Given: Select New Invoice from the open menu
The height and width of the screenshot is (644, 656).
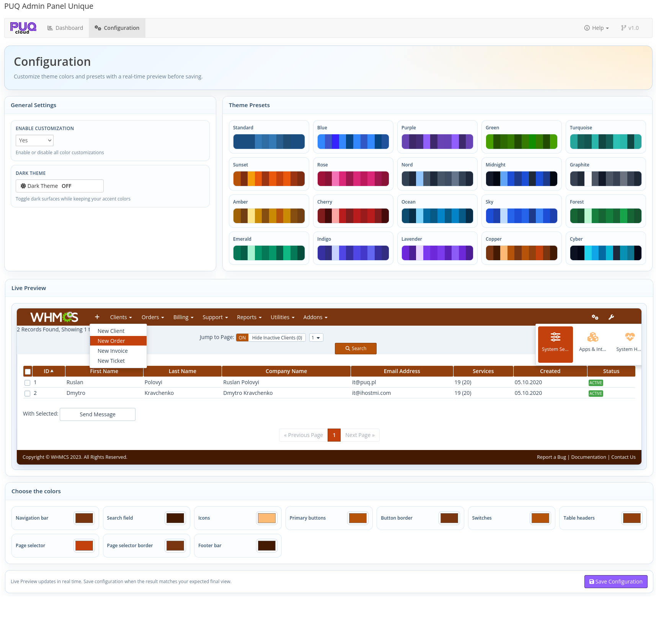Looking at the screenshot, I should tap(113, 351).
